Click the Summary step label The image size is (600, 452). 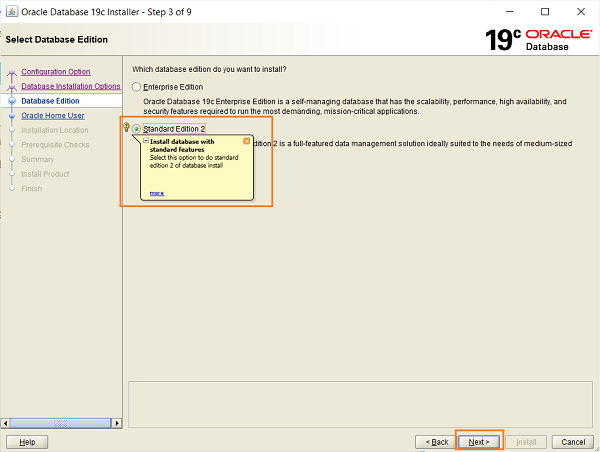(38, 159)
